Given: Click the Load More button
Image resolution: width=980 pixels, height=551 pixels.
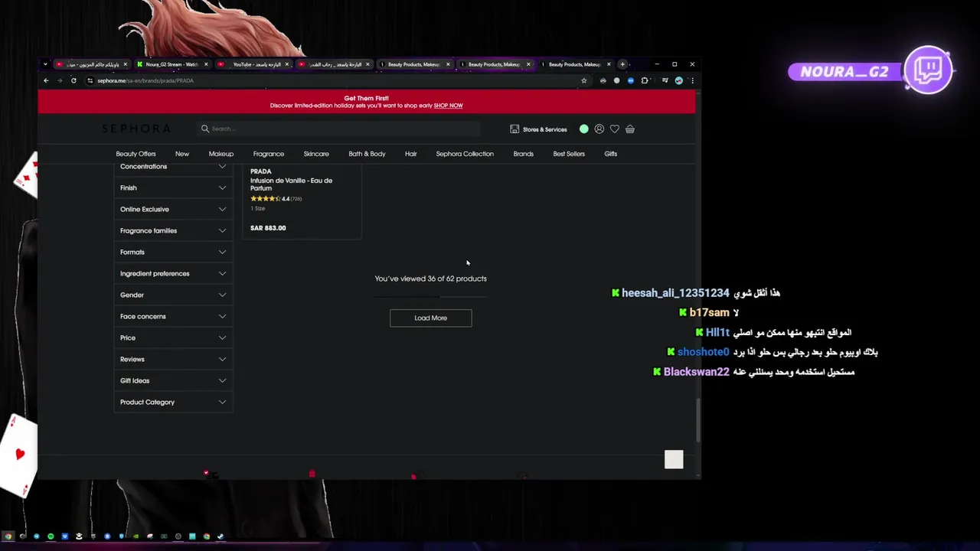Looking at the screenshot, I should pos(431,318).
